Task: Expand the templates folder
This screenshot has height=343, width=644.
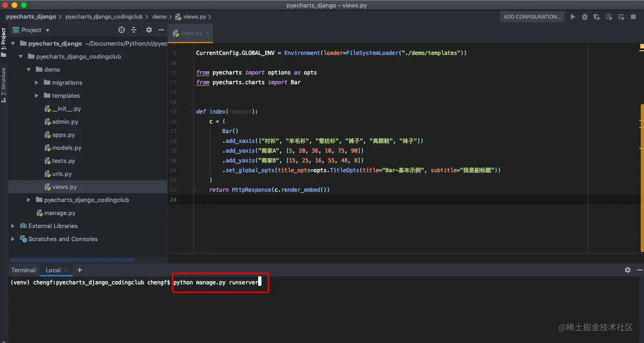Action: pyautogui.click(x=37, y=95)
